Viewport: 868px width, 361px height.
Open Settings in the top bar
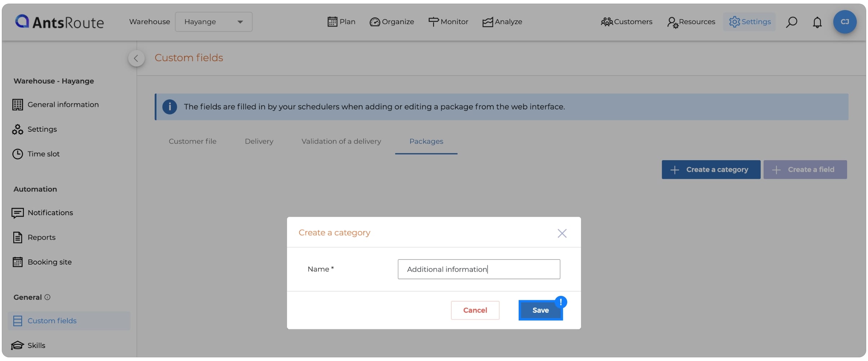pos(750,22)
